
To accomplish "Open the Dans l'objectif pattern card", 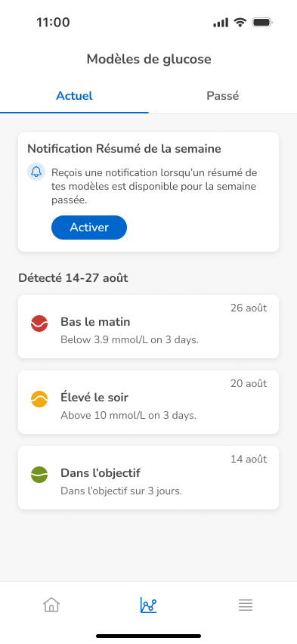I will pos(148,478).
